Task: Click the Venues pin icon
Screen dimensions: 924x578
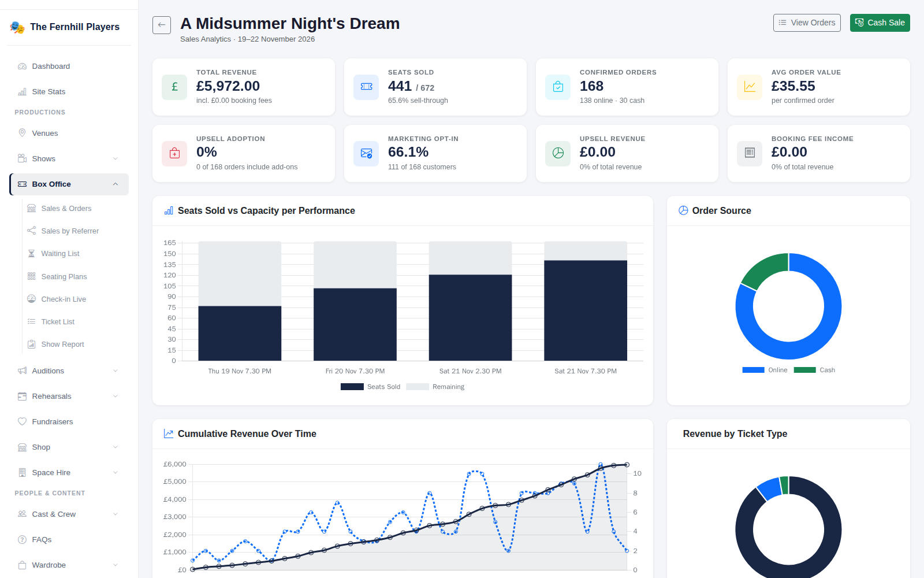Action: tap(22, 133)
